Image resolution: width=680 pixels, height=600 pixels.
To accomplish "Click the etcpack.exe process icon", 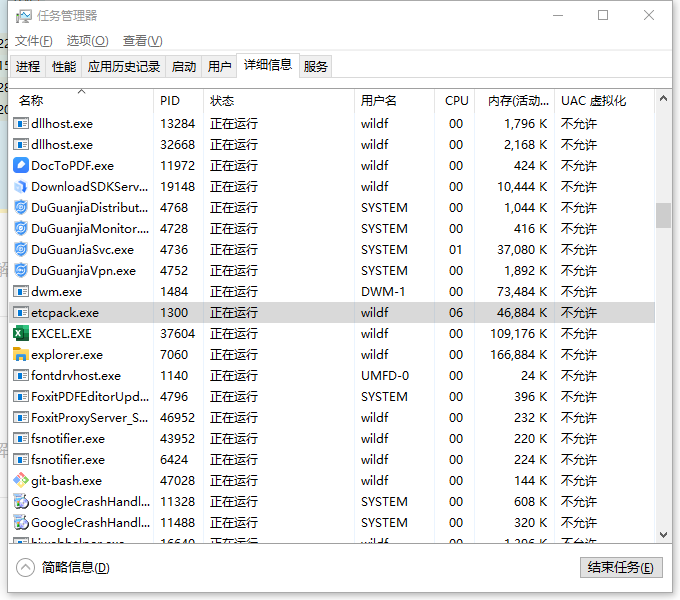I will [21, 313].
